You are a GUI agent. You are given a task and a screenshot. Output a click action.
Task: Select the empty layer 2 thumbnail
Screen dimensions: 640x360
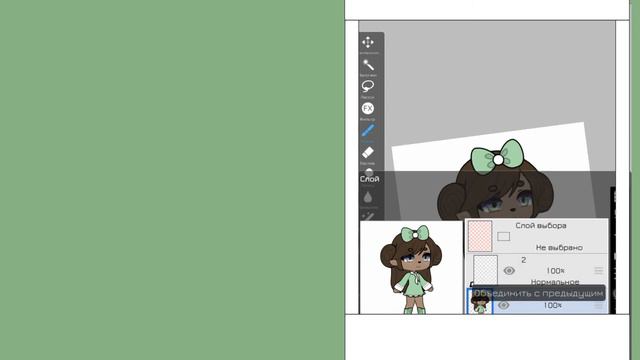[485, 269]
